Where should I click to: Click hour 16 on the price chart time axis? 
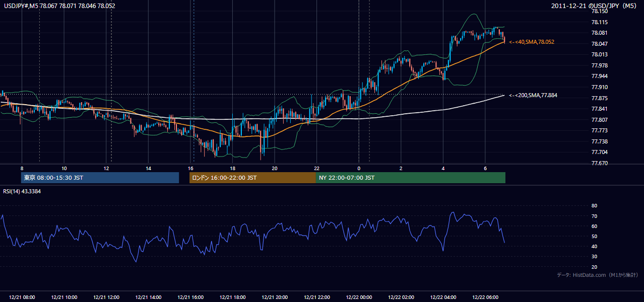point(190,168)
